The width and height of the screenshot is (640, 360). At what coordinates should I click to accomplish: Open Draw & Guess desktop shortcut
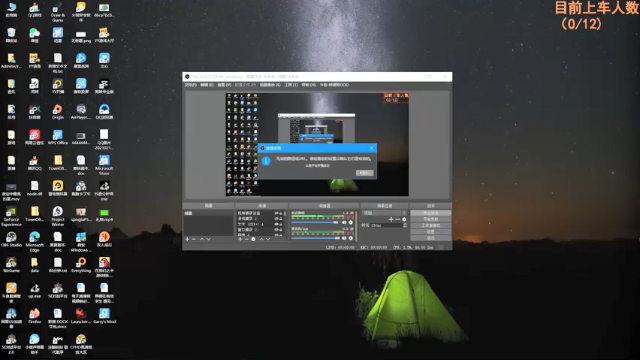point(58,12)
